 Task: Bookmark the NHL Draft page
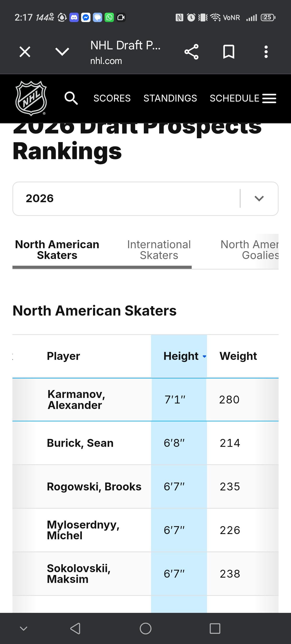[229, 52]
